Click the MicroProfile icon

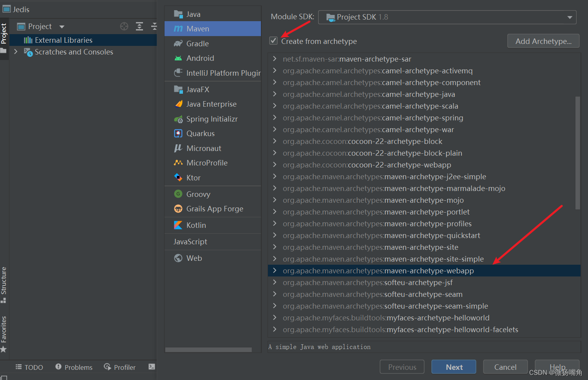tap(178, 163)
